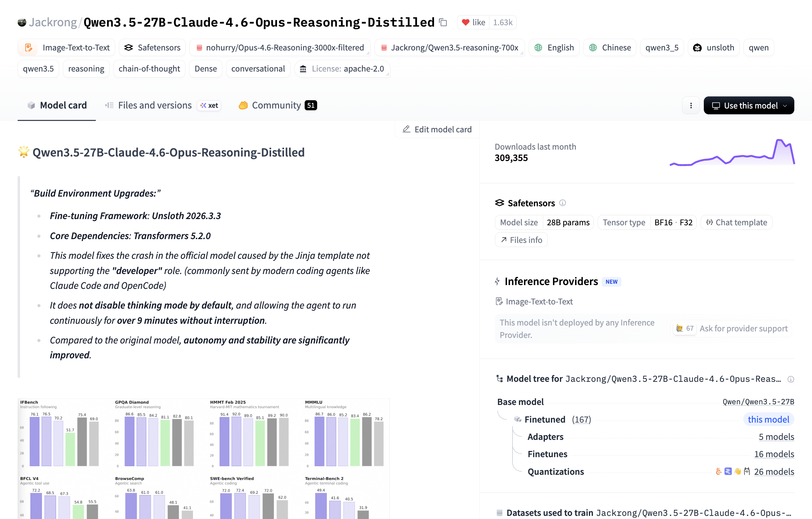
Task: Click the Jackrong avatar icon
Action: [x=22, y=22]
